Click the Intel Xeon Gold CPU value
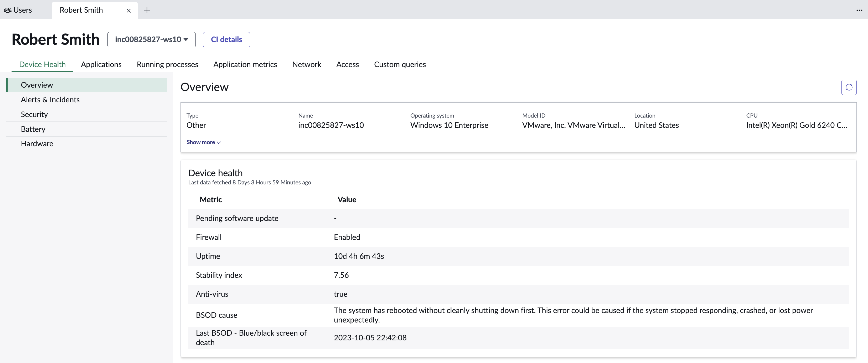 pos(797,125)
